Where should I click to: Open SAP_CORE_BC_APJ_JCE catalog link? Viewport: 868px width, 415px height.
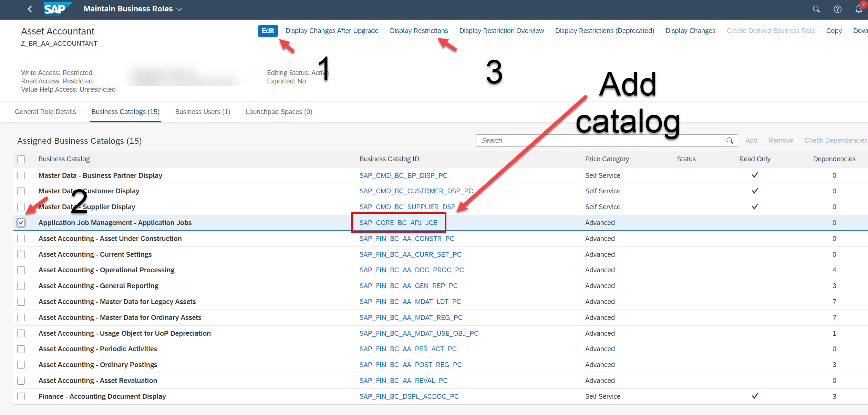398,223
